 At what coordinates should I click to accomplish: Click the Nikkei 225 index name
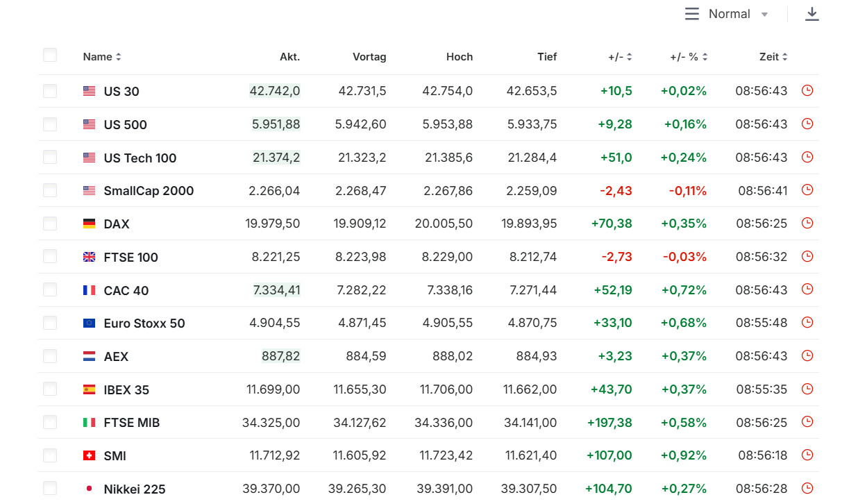click(x=135, y=489)
